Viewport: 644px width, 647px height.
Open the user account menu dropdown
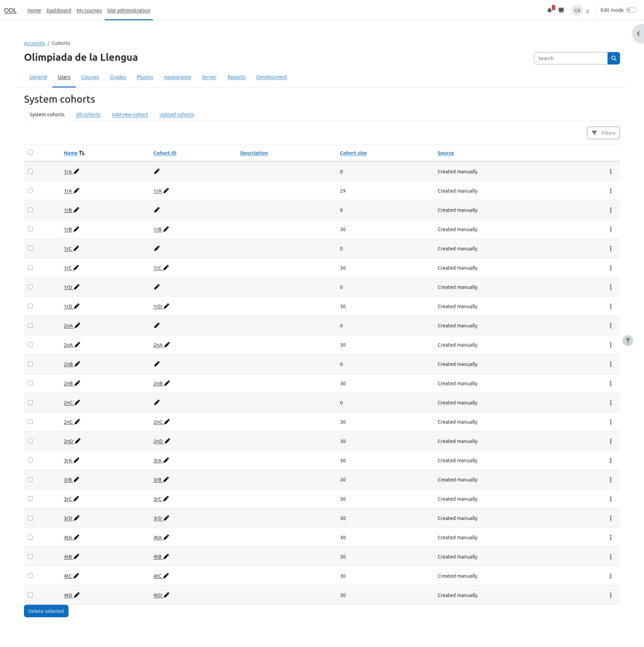point(580,10)
